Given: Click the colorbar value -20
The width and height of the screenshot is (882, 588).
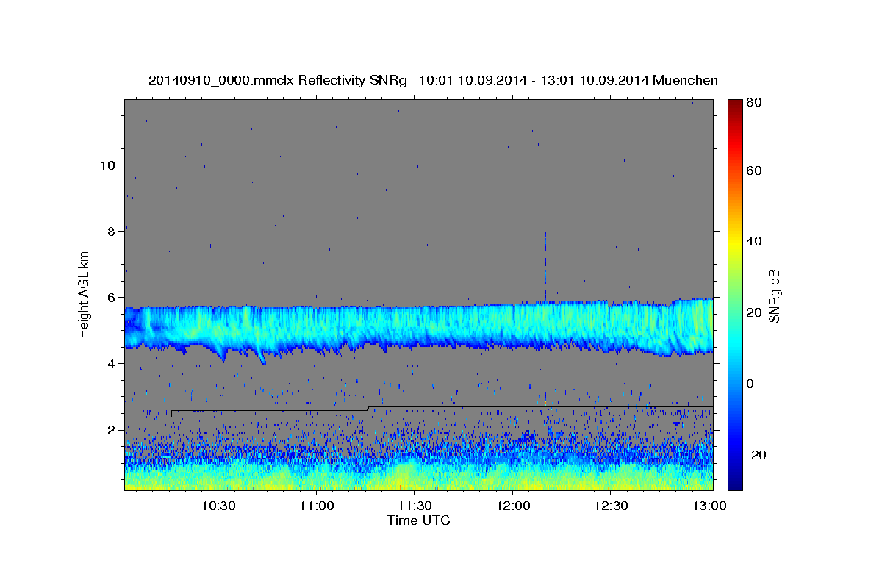Looking at the screenshot, I should coord(758,456).
